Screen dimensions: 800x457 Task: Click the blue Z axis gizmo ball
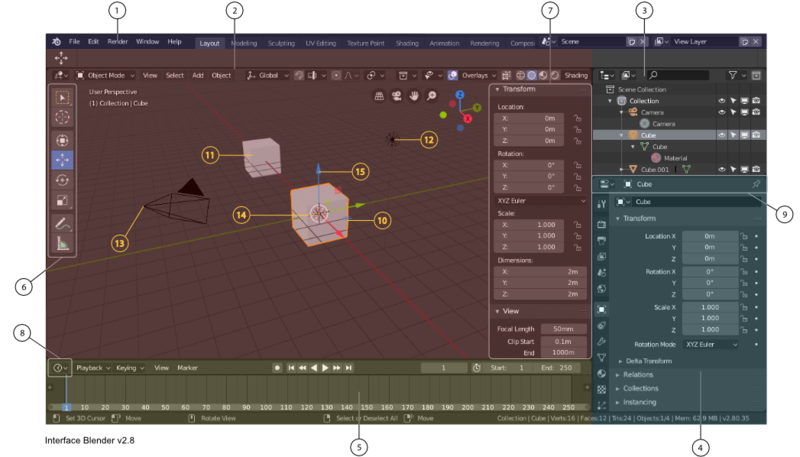coord(460,95)
